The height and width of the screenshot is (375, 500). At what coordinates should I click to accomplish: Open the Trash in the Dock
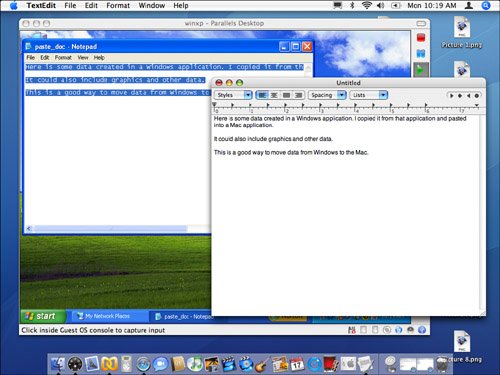click(442, 364)
